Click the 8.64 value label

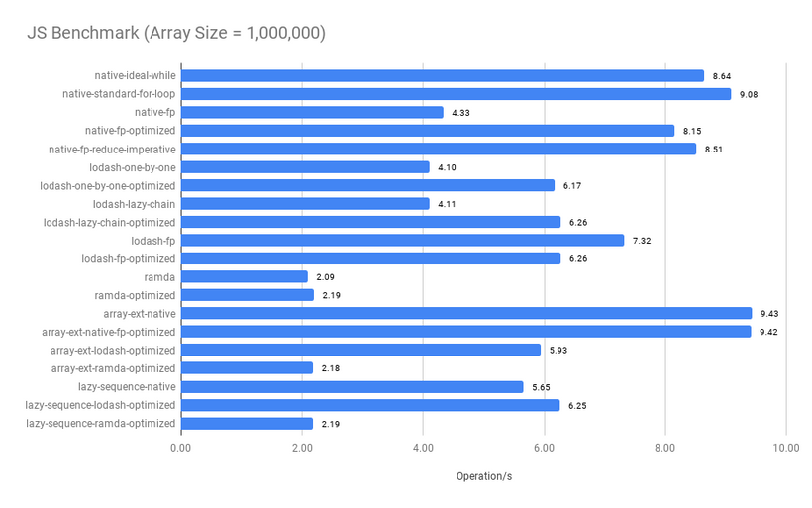pos(721,76)
